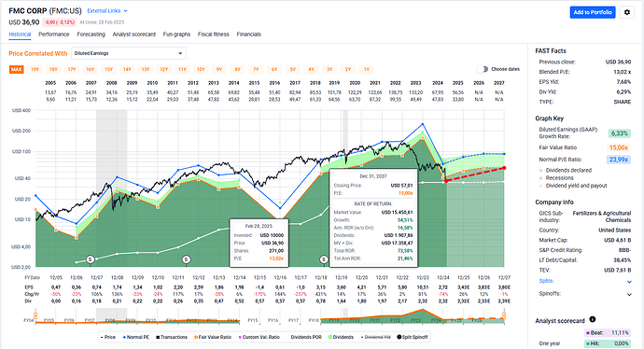Open the Fun graphs tab

point(176,35)
